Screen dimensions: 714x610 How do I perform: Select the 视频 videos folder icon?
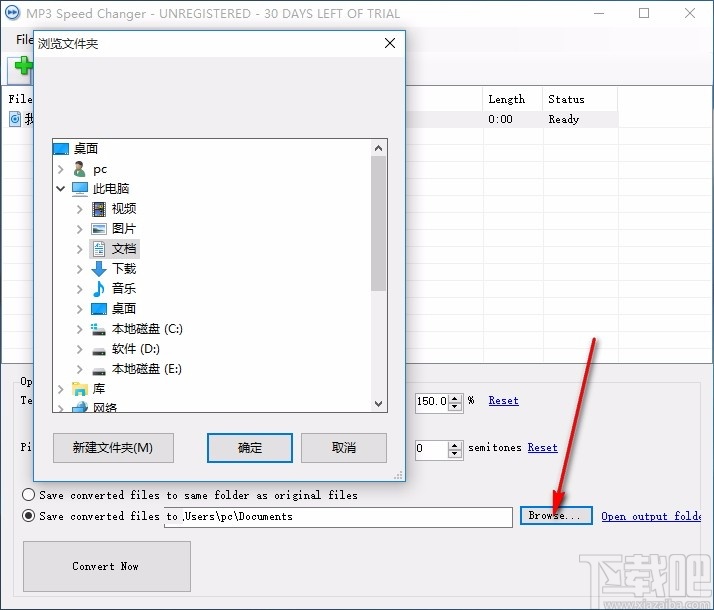click(x=99, y=209)
